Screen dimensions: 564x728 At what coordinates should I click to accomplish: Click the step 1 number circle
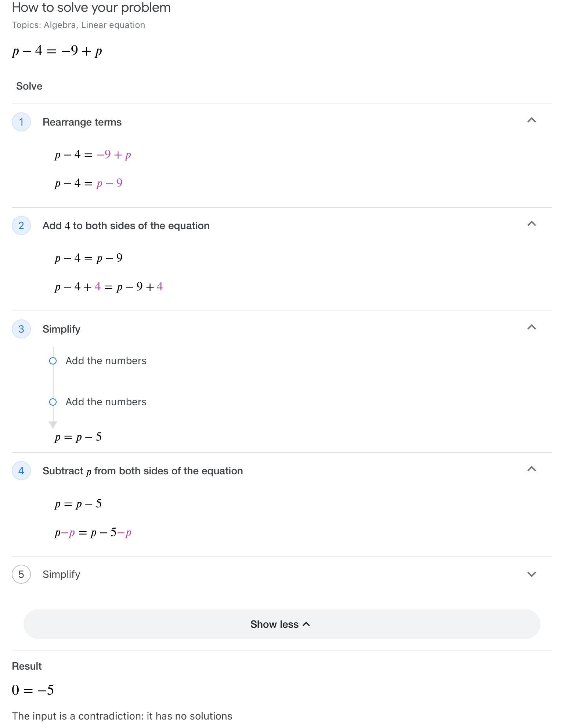tap(21, 122)
